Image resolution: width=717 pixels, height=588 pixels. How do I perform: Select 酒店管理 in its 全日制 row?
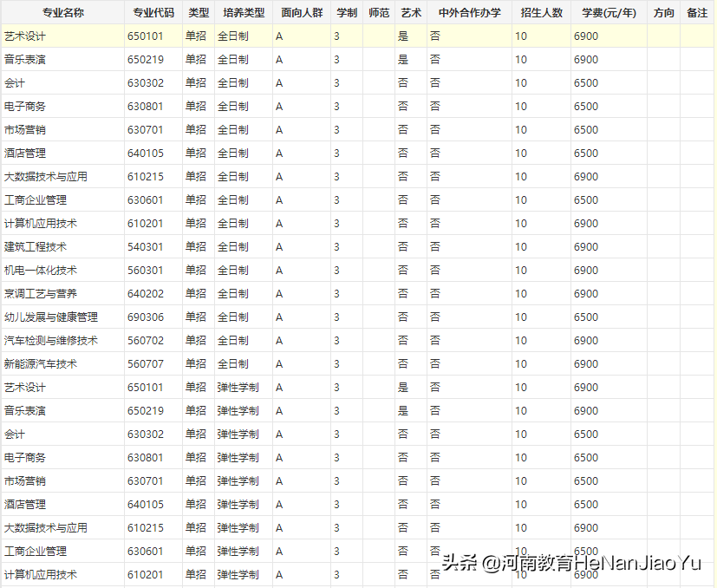coord(24,154)
